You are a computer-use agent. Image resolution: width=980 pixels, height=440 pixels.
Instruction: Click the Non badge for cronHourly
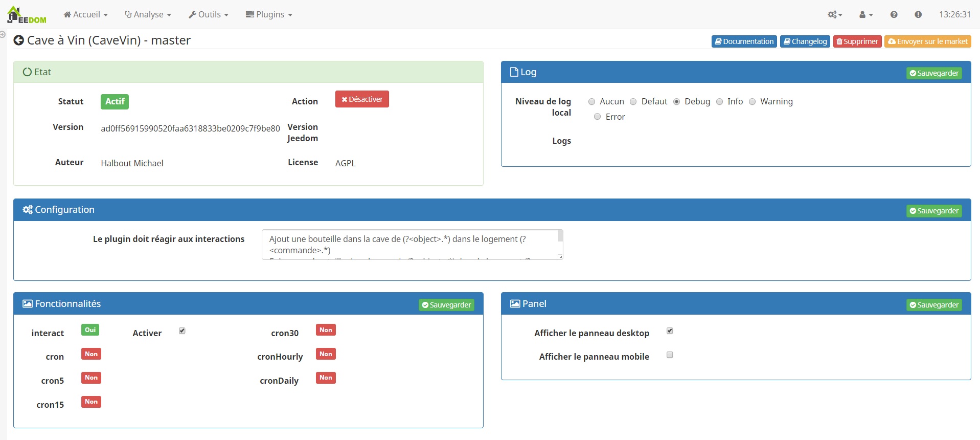326,354
